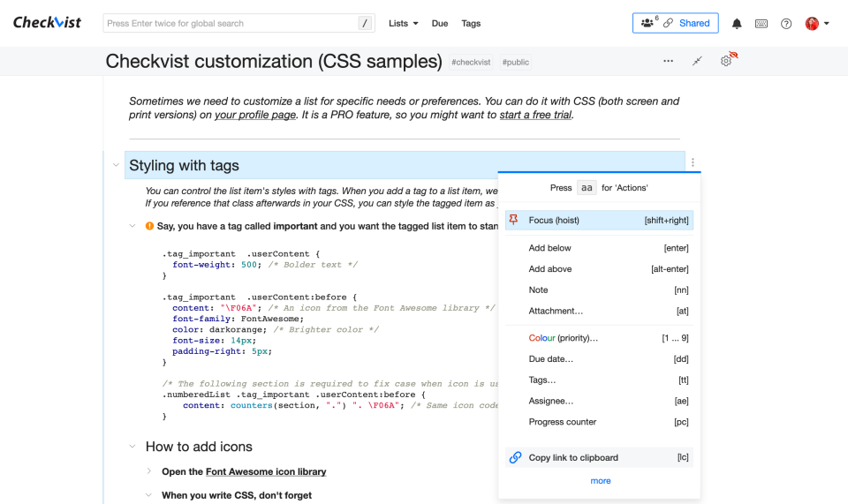Click the 'more' link in actions menu

click(600, 481)
